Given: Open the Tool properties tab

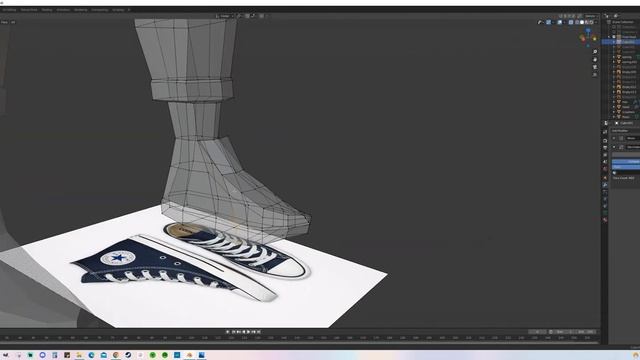Looking at the screenshot, I should click(605, 132).
